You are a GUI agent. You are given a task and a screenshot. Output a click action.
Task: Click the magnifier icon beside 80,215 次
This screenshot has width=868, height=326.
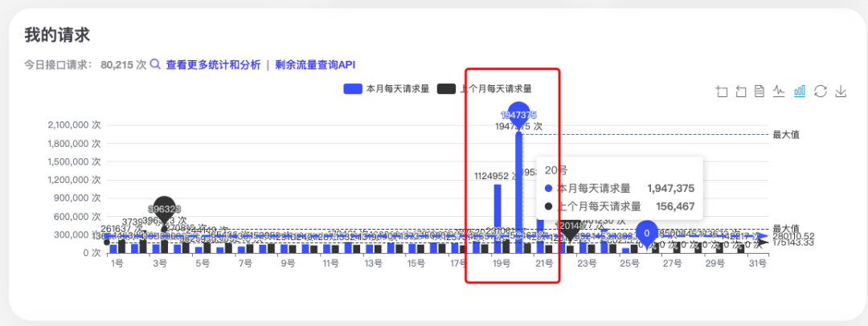coord(156,64)
